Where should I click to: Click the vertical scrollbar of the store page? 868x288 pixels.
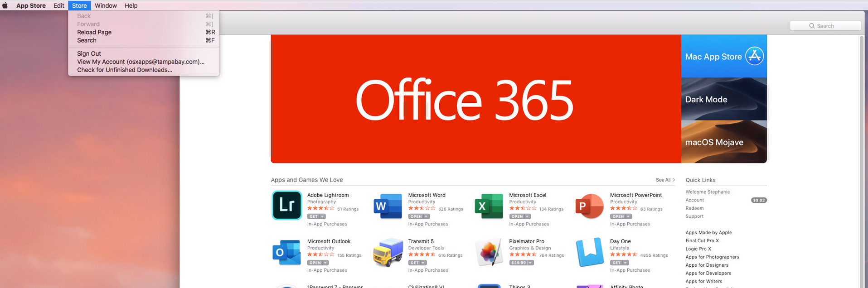tap(862, 161)
